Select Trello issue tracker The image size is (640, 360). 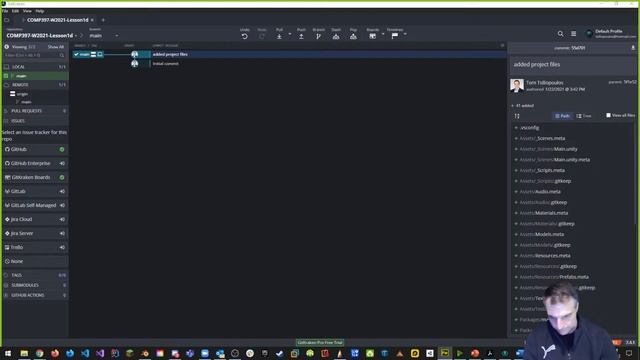34,247
